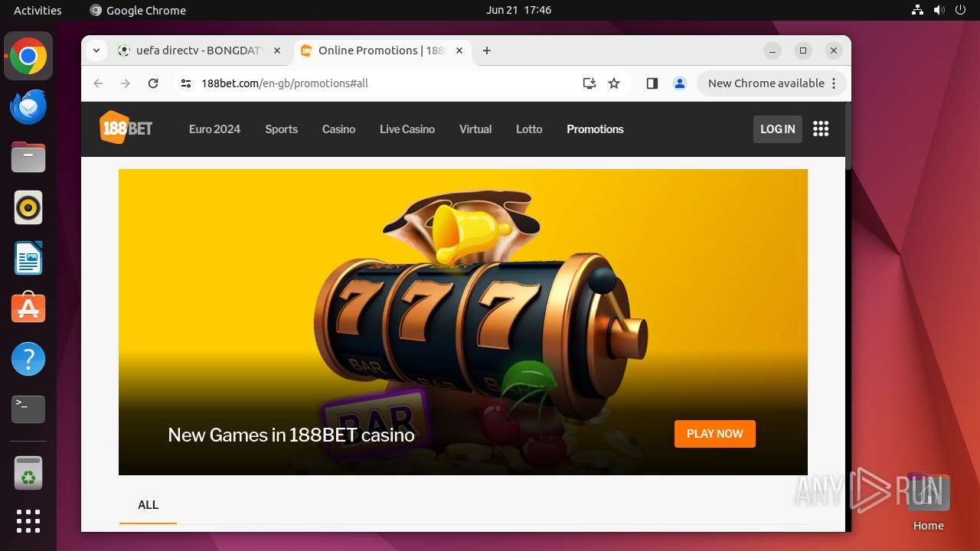The width and height of the screenshot is (980, 551).
Task: Go to Lotto page
Action: click(529, 129)
